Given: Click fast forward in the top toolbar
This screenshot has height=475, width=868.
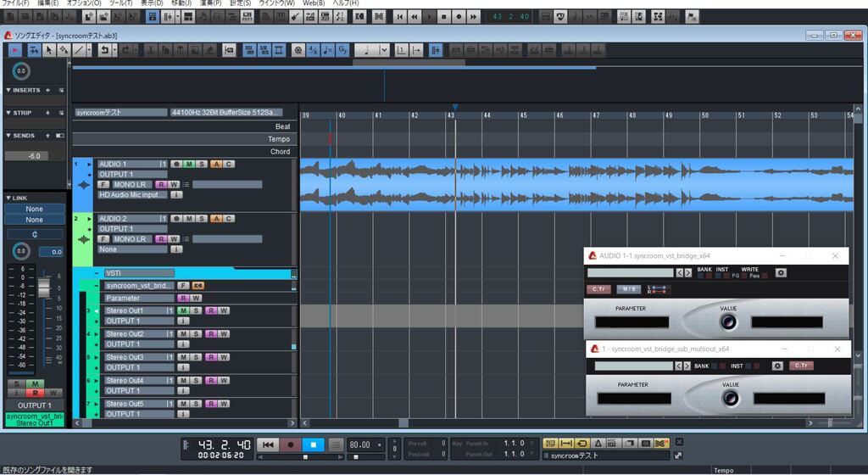Looking at the screenshot, I should tap(473, 17).
